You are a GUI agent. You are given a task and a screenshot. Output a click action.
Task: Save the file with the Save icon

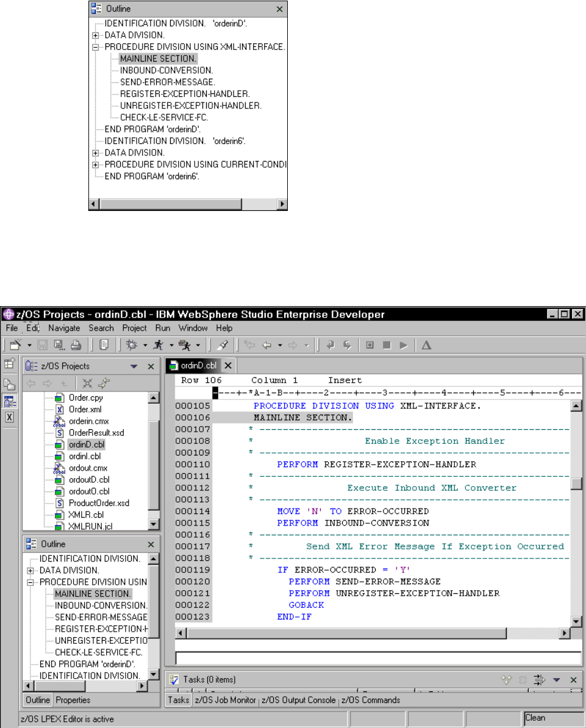click(43, 345)
